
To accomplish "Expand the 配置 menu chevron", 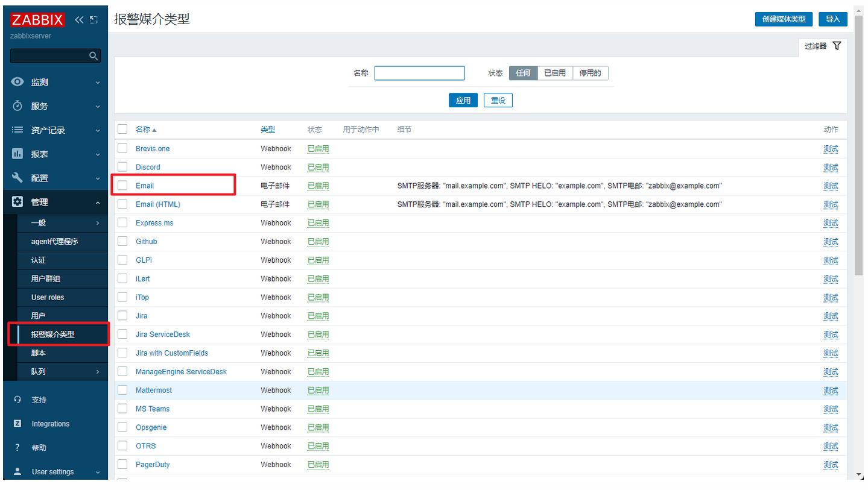I will 98,178.
